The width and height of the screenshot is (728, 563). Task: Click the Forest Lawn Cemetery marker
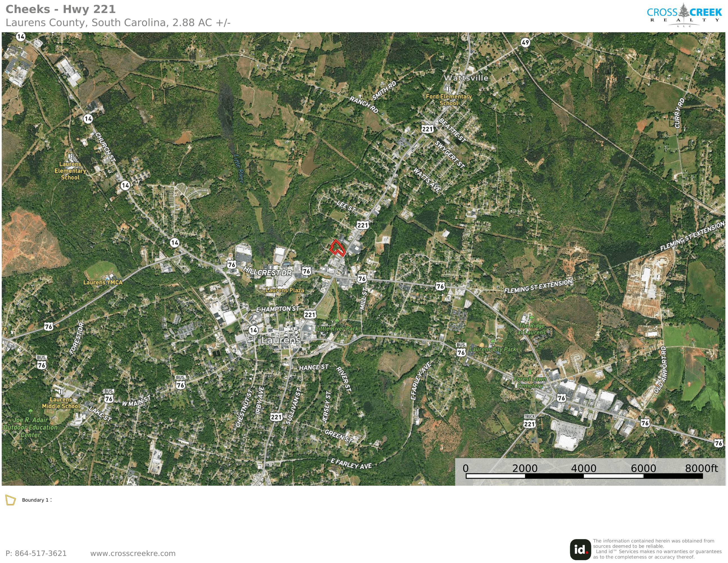530,372
